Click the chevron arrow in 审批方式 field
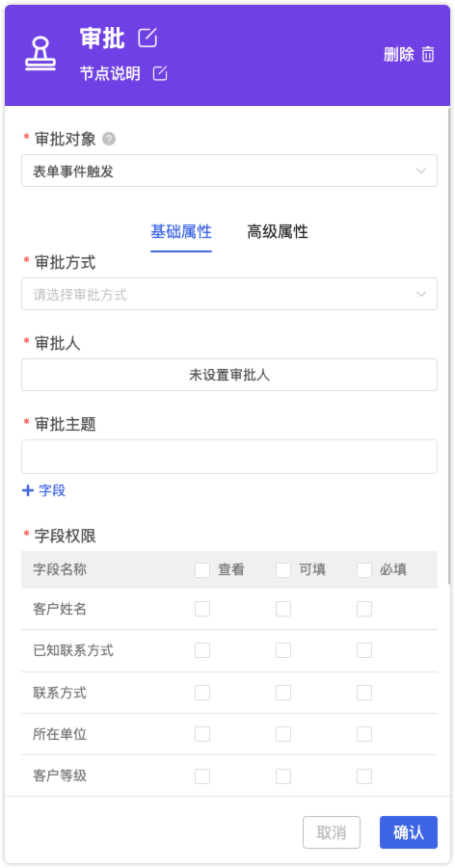 [421, 294]
